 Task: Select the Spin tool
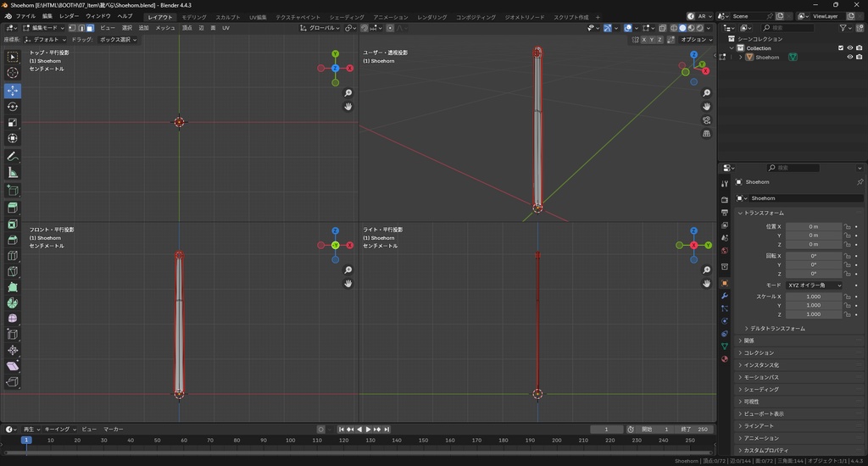pos(12,302)
